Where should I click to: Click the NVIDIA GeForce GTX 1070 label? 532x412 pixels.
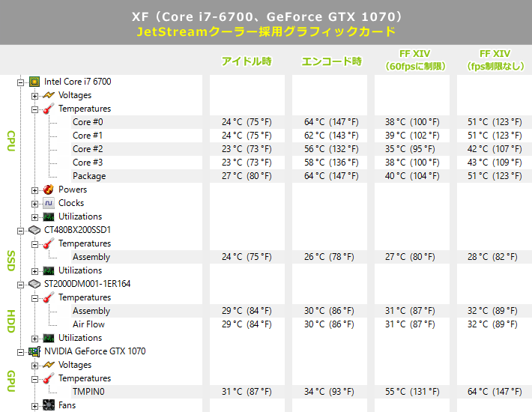(x=94, y=351)
